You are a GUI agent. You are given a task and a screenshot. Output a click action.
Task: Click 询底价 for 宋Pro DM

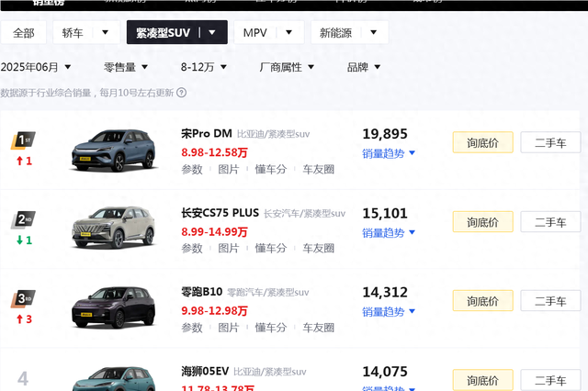482,142
